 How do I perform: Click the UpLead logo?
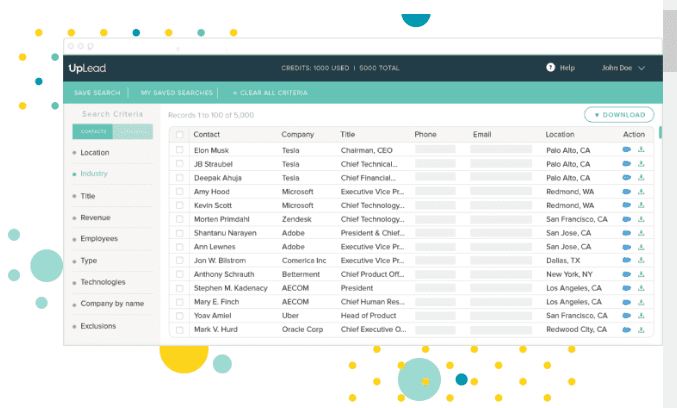[x=86, y=68]
